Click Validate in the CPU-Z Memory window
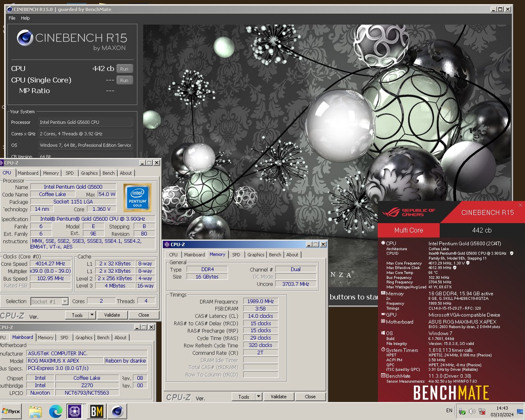The image size is (525, 420). (x=278, y=397)
